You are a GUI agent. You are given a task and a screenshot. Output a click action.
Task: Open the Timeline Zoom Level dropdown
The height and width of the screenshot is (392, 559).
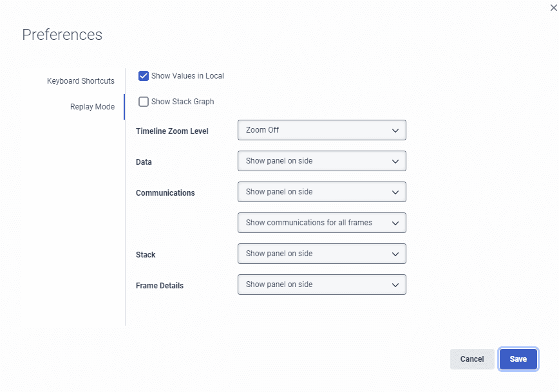(x=321, y=130)
